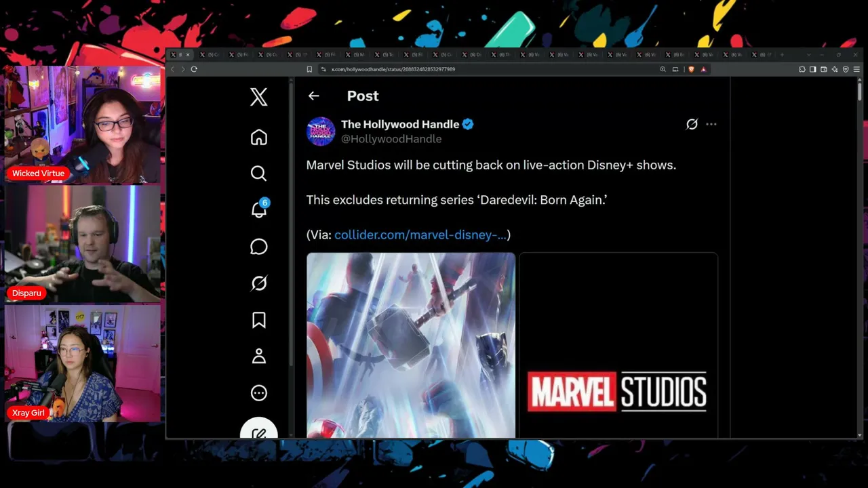The image size is (868, 488).
Task: Open the three-dot menu on the post
Action: click(x=711, y=124)
